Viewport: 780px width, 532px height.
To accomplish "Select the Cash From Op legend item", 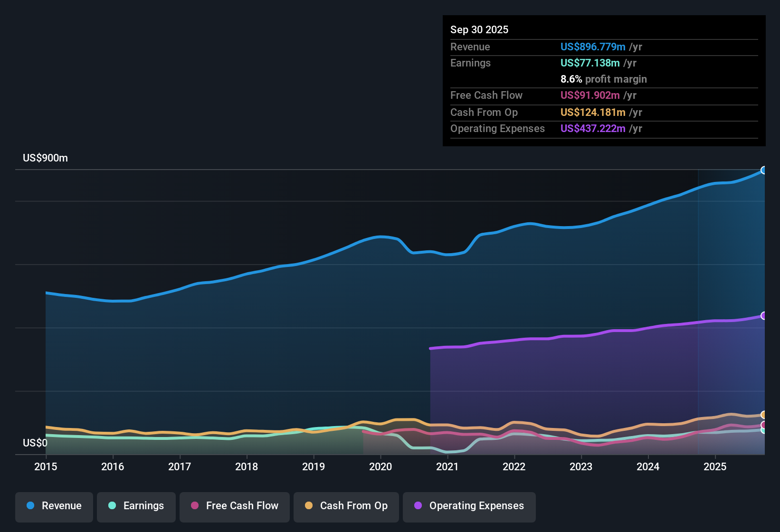I will [x=346, y=506].
